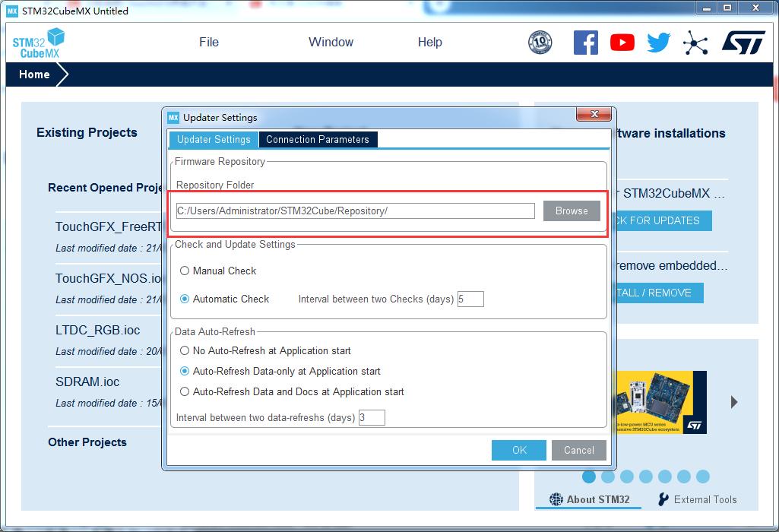The width and height of the screenshot is (779, 532).
Task: Switch to Connection Parameters tab
Action: (x=318, y=140)
